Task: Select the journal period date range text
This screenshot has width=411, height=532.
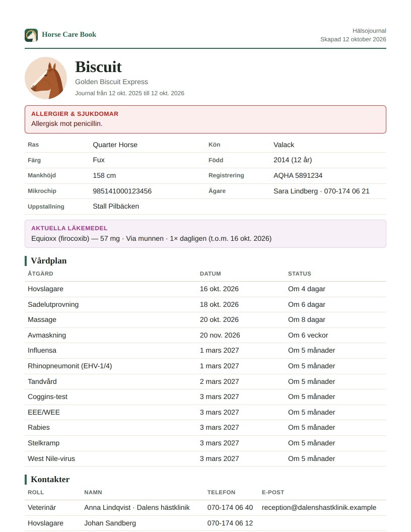Action: click(129, 93)
